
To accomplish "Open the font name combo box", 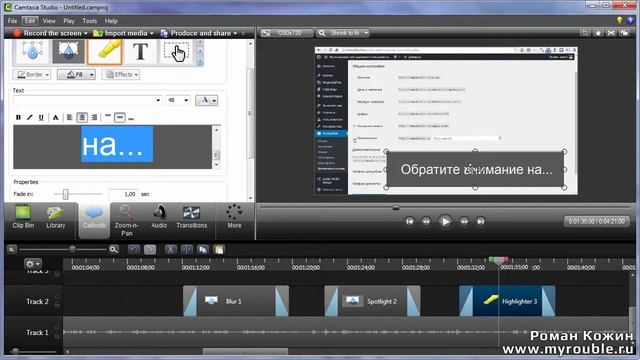I will click(x=87, y=100).
